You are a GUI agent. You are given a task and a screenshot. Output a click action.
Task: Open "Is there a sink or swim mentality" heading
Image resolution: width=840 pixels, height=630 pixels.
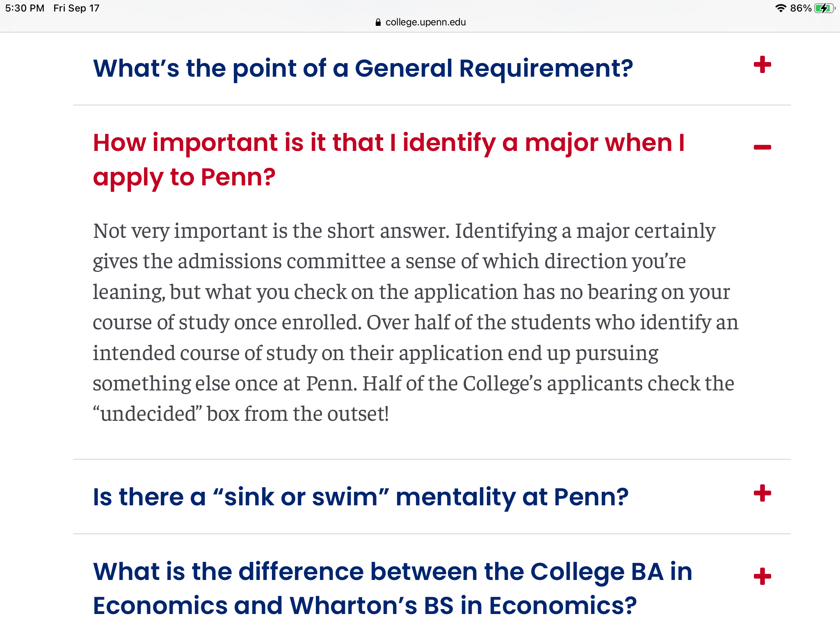(361, 497)
